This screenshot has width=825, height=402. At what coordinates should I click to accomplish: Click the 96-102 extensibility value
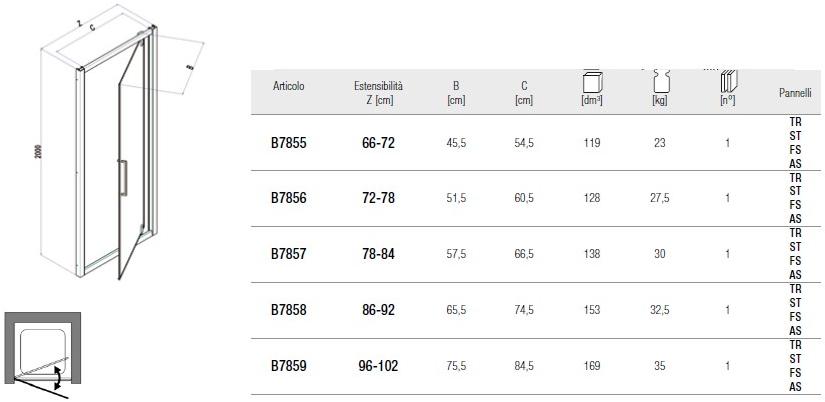[378, 366]
